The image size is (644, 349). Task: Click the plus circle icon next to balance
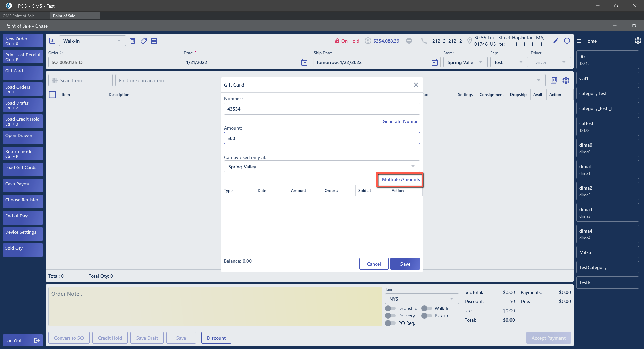409,41
